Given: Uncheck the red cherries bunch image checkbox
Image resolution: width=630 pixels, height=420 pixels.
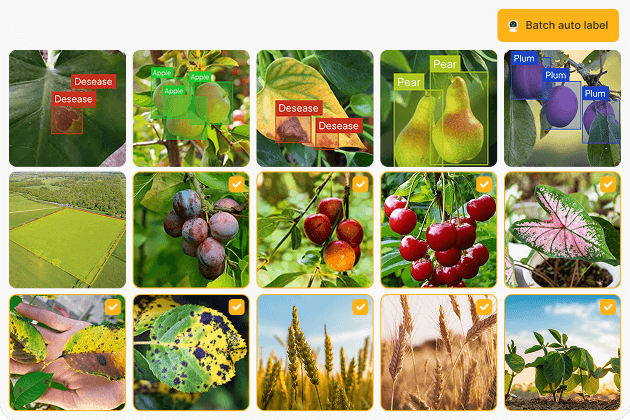Looking at the screenshot, I should point(484,184).
